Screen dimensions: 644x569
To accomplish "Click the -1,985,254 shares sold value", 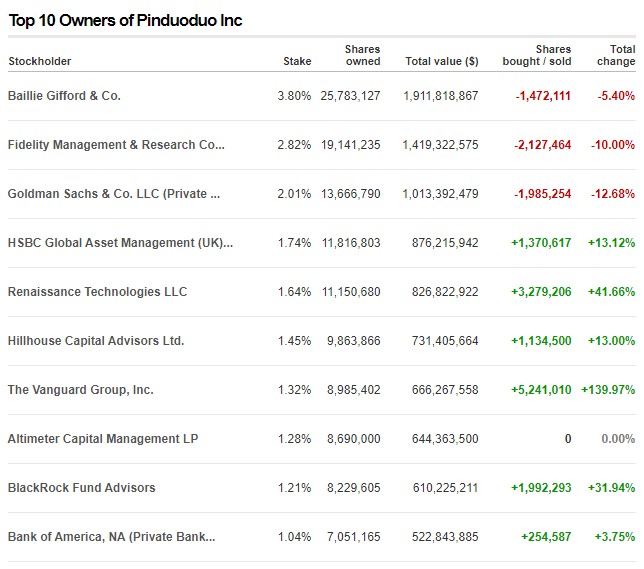I will (x=543, y=194).
